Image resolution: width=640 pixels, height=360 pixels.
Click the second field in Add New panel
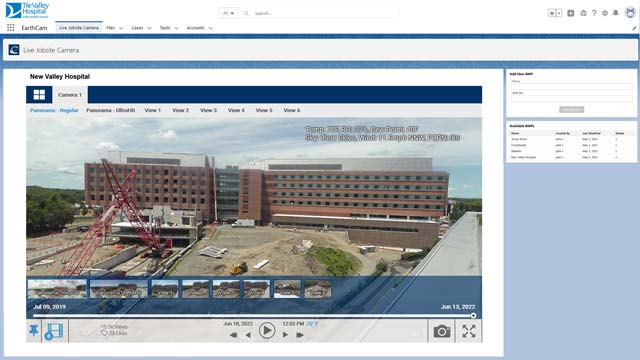pos(571,98)
